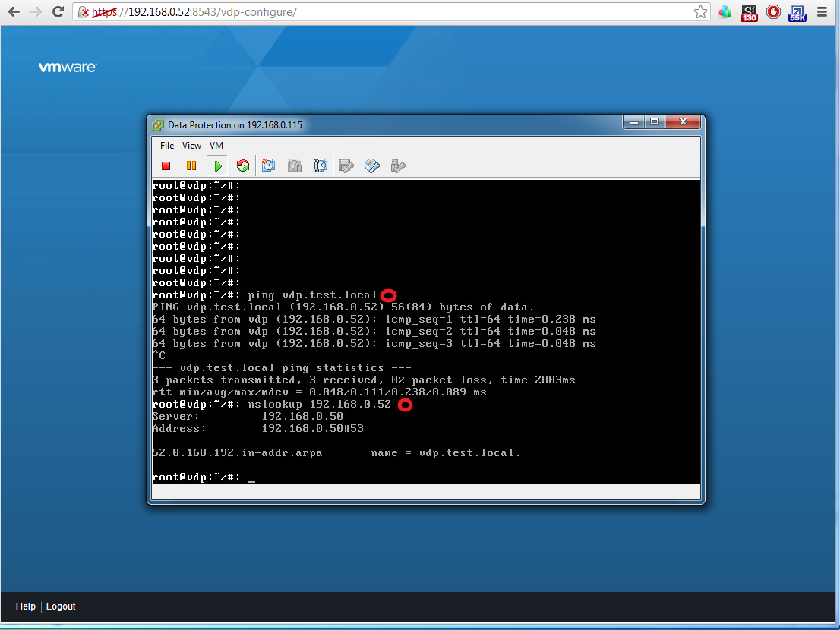Revert to the current snapshot

click(x=294, y=166)
